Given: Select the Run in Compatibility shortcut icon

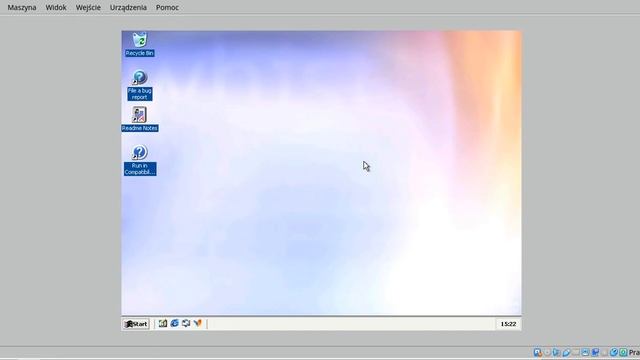Looking at the screenshot, I should [x=140, y=160].
